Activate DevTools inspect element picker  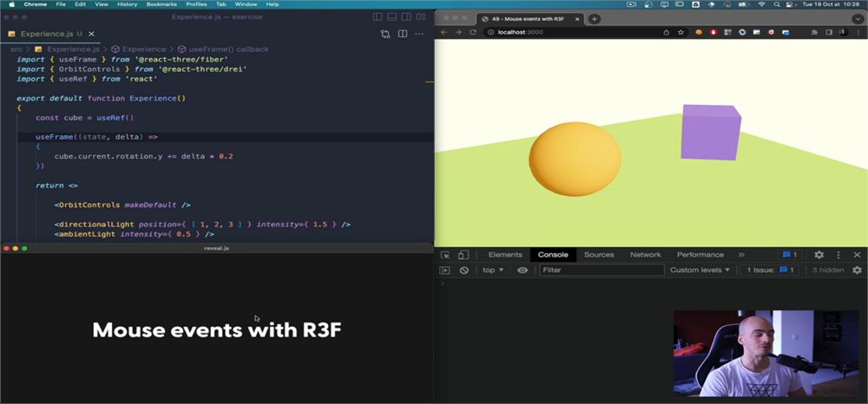pos(445,255)
